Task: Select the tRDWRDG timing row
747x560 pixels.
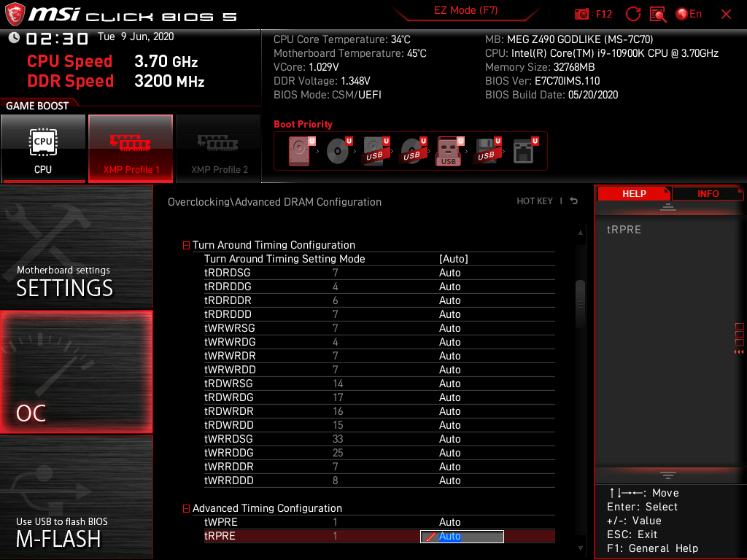Action: [379, 397]
